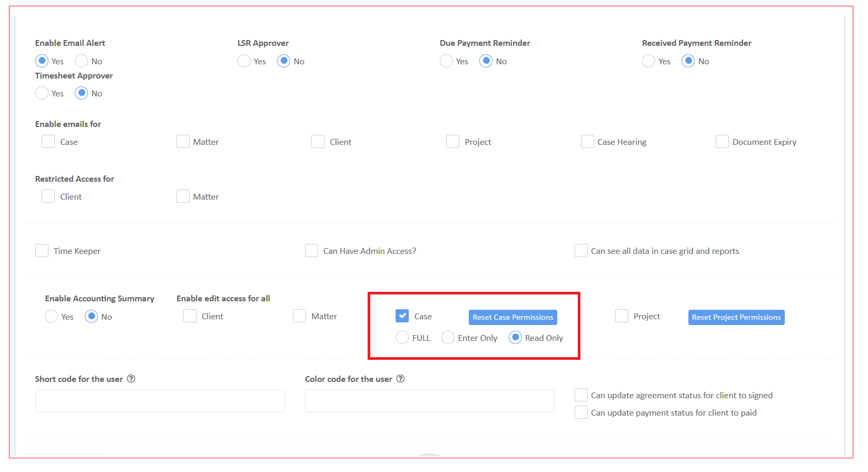Select No for Due Payment Reminder
The height and width of the screenshot is (472, 868).
click(x=486, y=61)
